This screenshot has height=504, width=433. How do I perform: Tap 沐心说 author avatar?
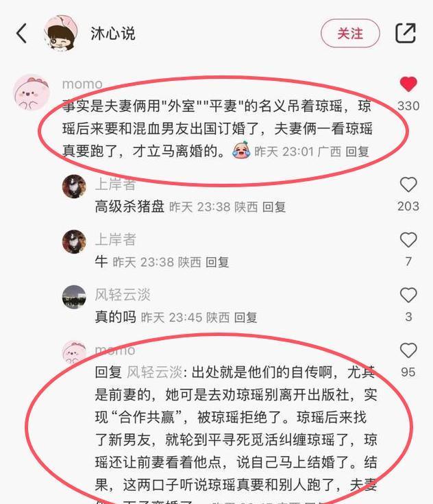(x=61, y=33)
